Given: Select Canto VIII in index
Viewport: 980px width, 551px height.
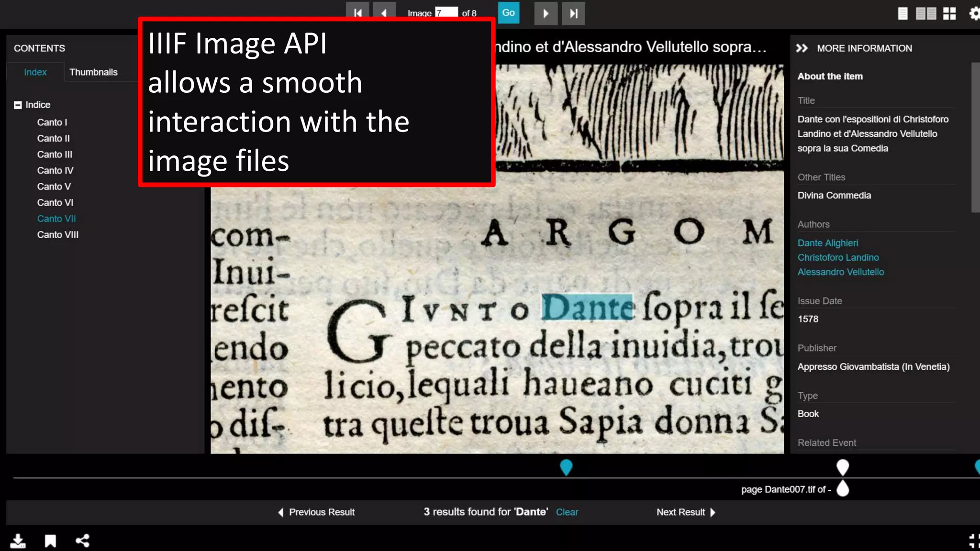Looking at the screenshot, I should click(58, 235).
